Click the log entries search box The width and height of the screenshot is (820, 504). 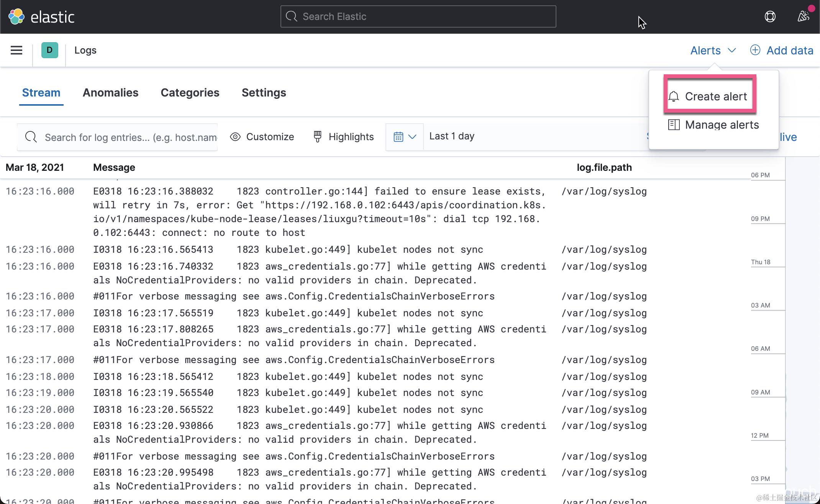[123, 137]
